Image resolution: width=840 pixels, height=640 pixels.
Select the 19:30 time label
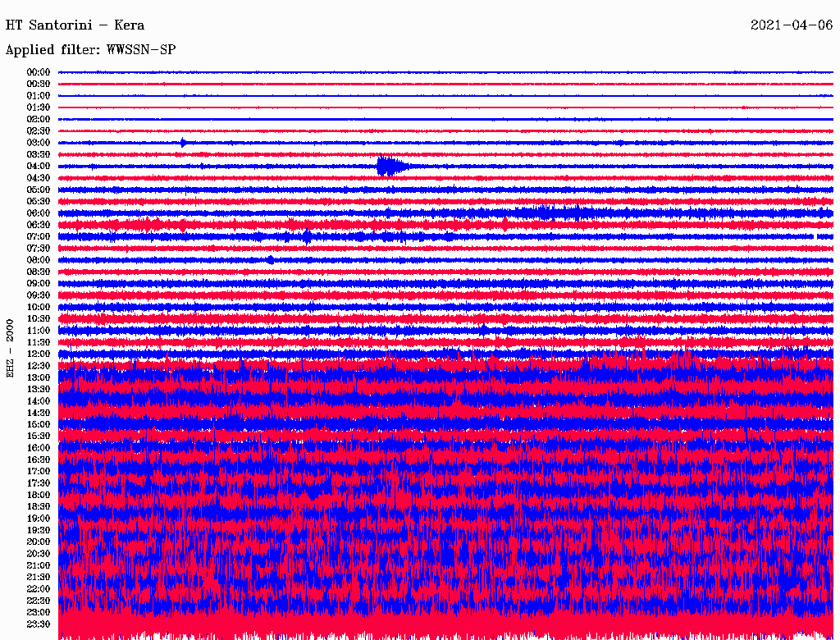[39, 530]
